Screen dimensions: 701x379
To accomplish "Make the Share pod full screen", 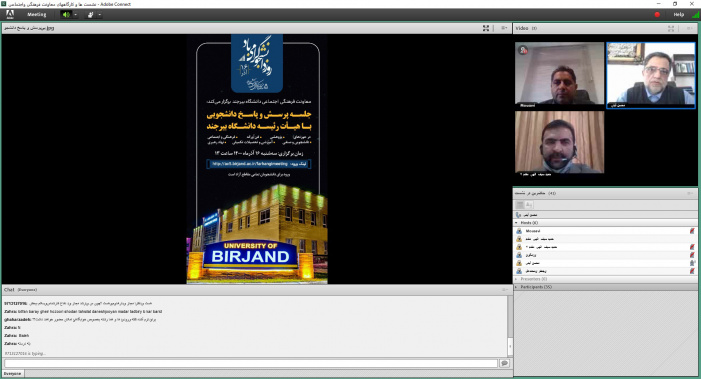I will click(x=486, y=28).
